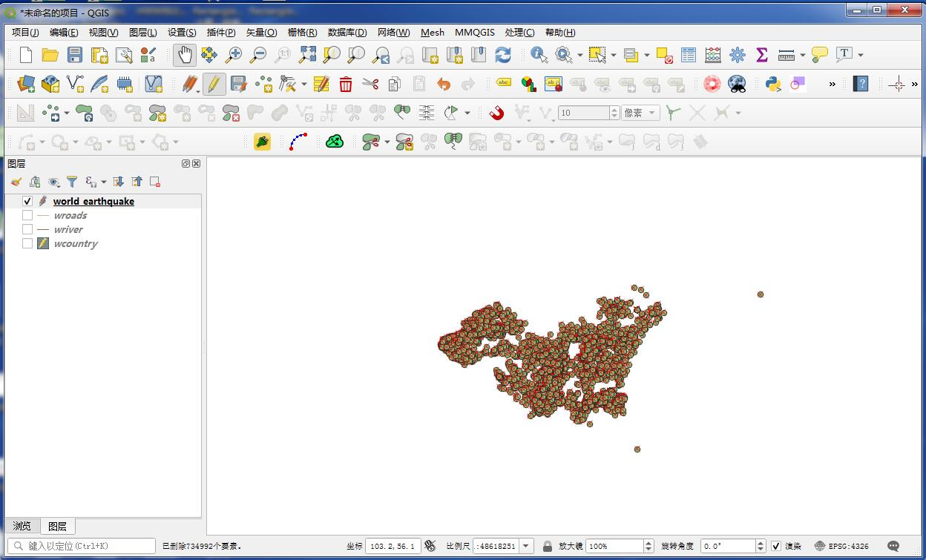This screenshot has width=926, height=560.
Task: Filter legend funnel icon in layers panel
Action: coord(72,182)
